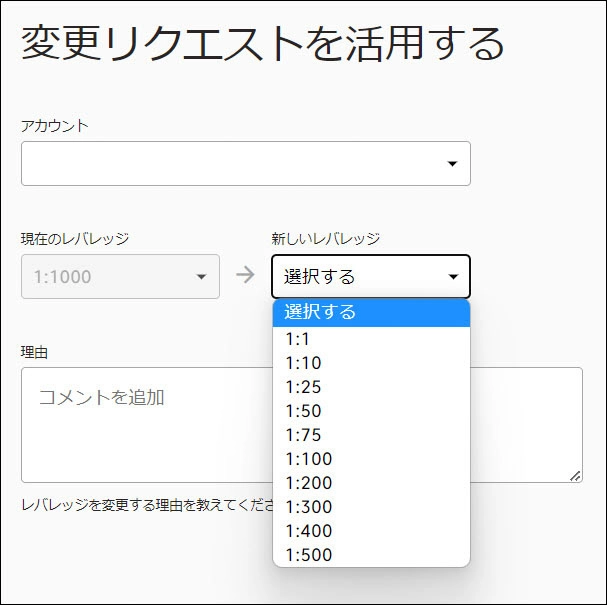
Task: Pick the 1:200 leverage option
Action: (x=371, y=483)
